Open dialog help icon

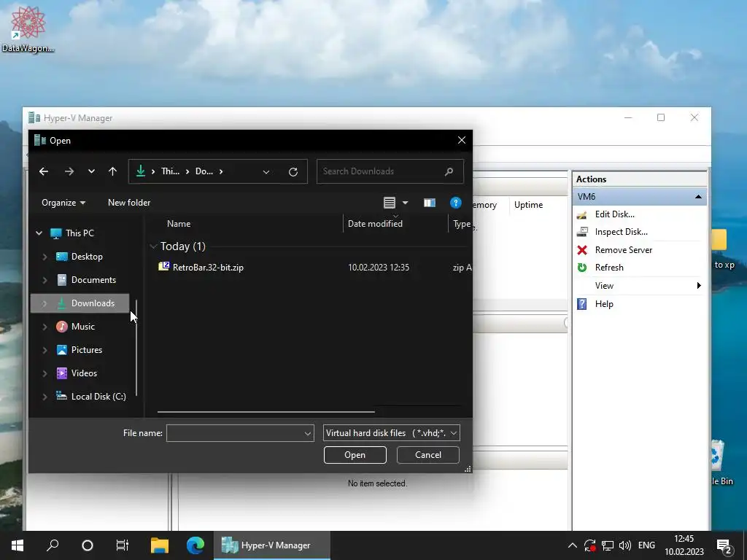455,203
